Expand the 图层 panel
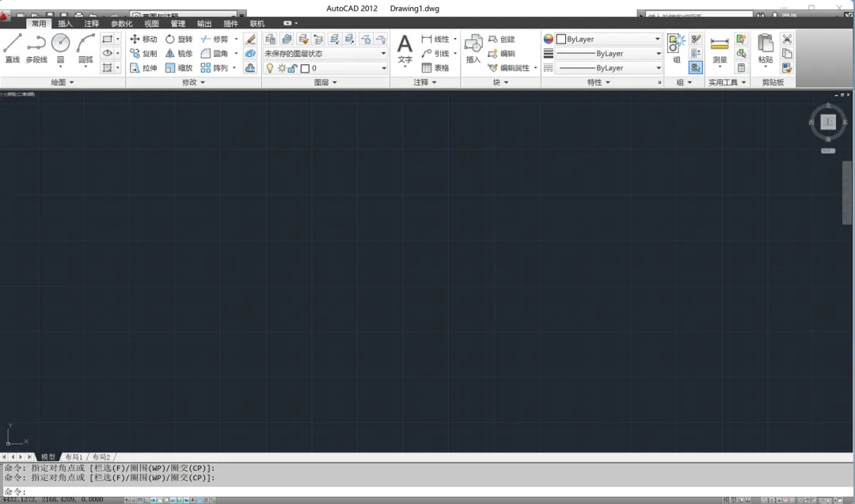Screen dimensions: 855x504 325,82
